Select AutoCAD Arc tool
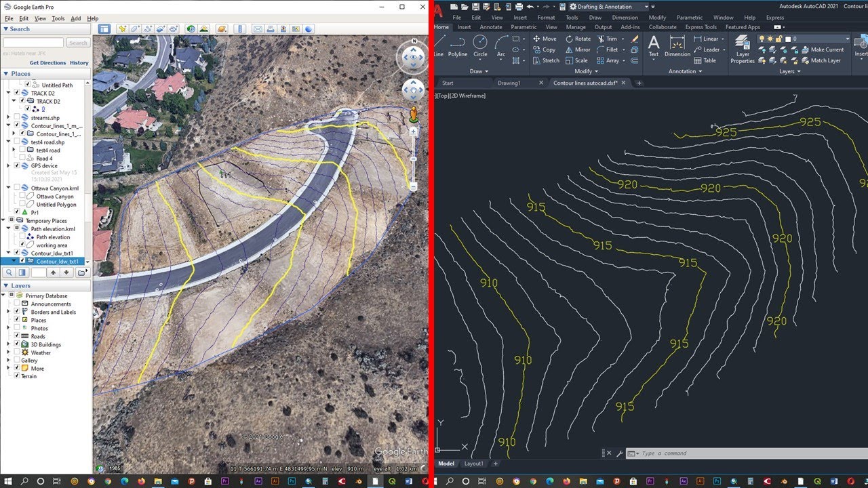 point(501,46)
